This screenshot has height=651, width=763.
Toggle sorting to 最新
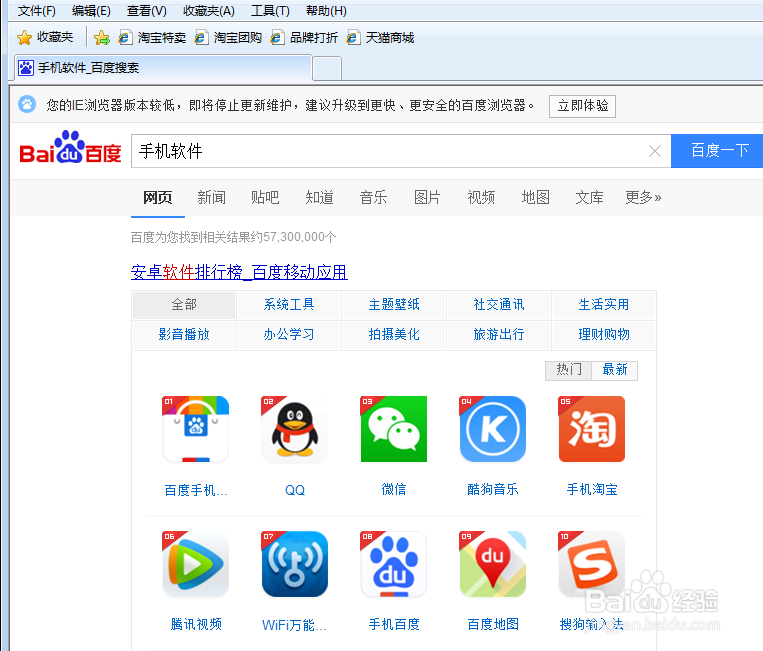(x=615, y=370)
